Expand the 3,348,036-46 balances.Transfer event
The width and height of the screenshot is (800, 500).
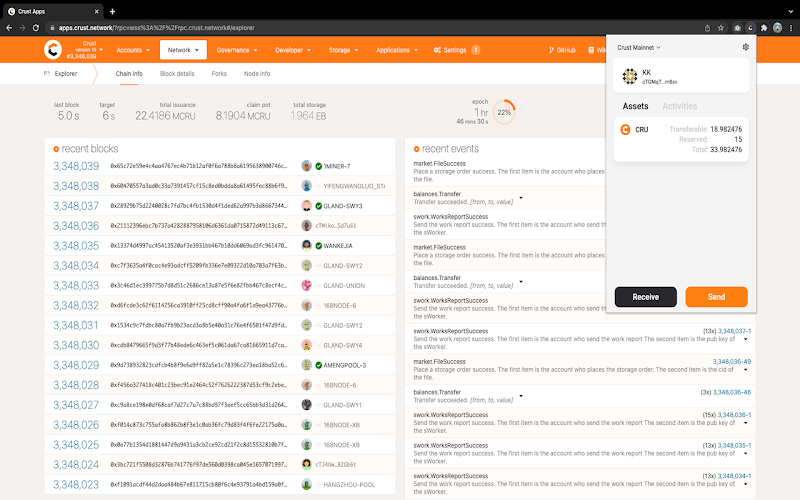point(521,395)
